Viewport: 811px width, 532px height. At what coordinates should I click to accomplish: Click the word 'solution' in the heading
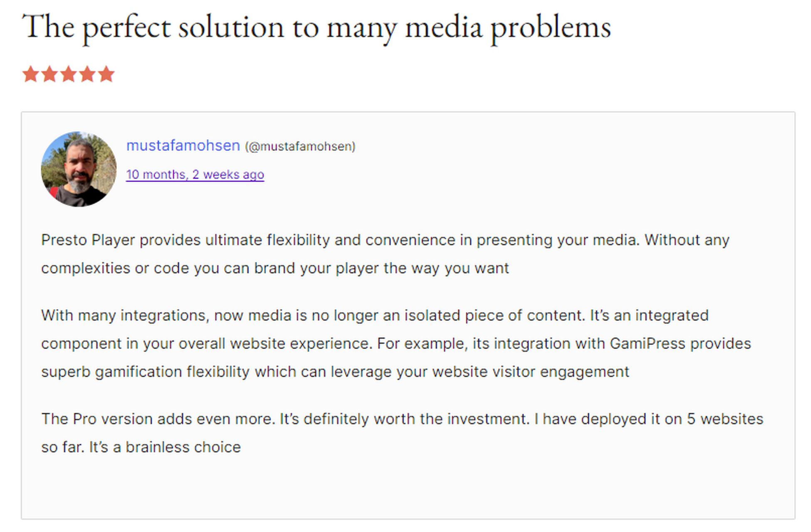click(x=231, y=27)
